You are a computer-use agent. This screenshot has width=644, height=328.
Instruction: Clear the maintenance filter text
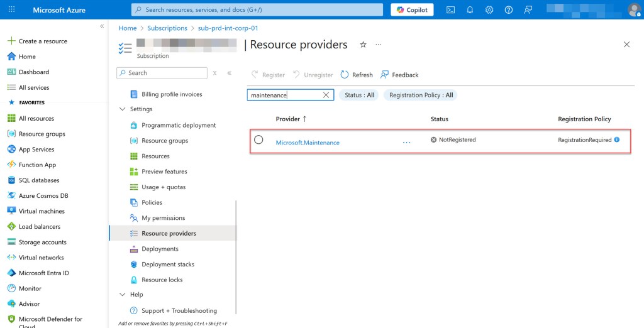coord(326,95)
